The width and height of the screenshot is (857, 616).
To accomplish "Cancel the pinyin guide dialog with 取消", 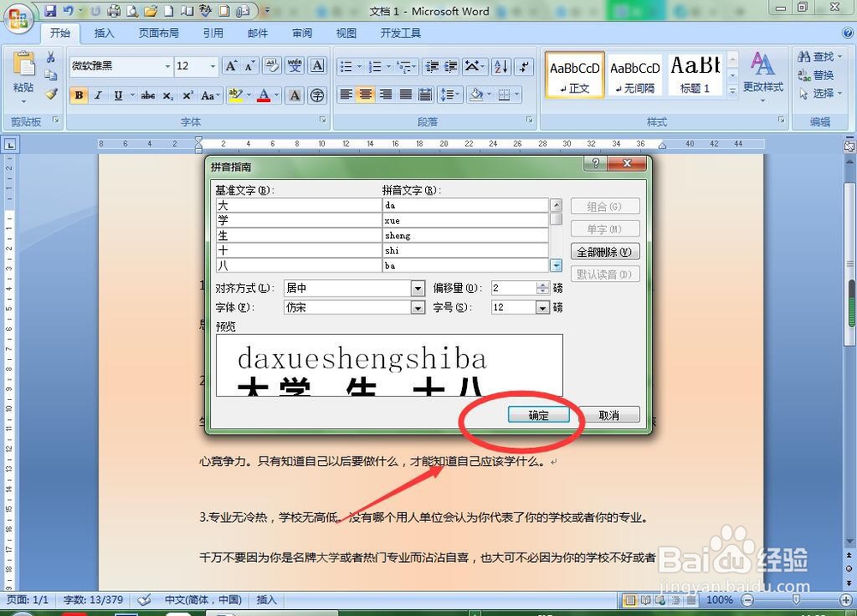I will coord(608,415).
